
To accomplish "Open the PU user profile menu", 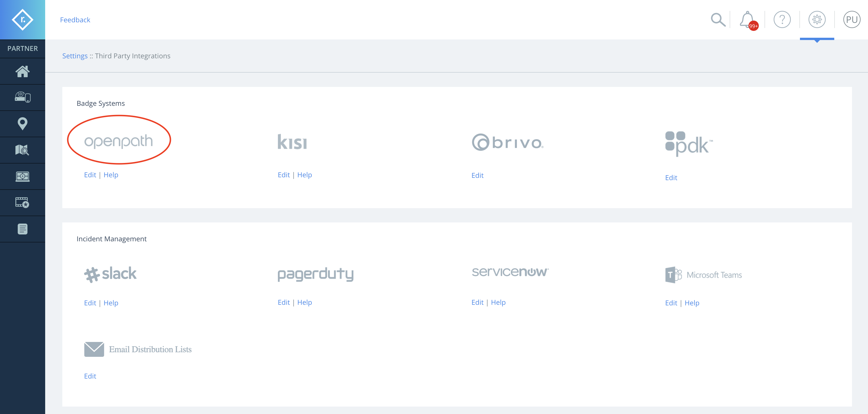I will pyautogui.click(x=852, y=19).
